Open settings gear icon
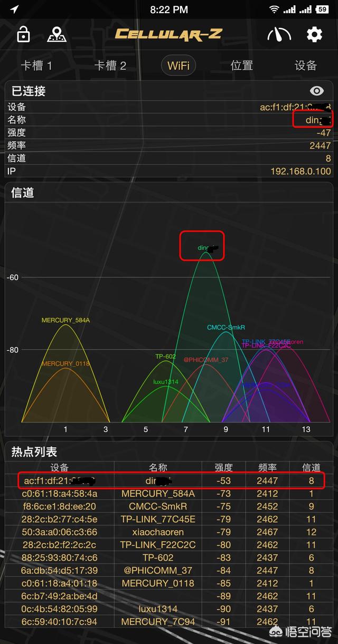The width and height of the screenshot is (338, 644). click(314, 35)
